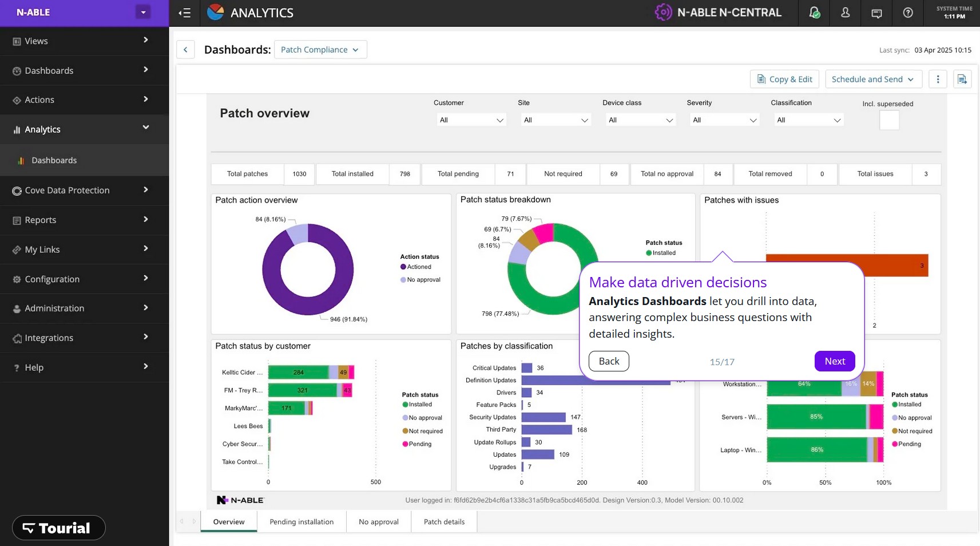
Task: Open the help question mark icon
Action: click(908, 13)
